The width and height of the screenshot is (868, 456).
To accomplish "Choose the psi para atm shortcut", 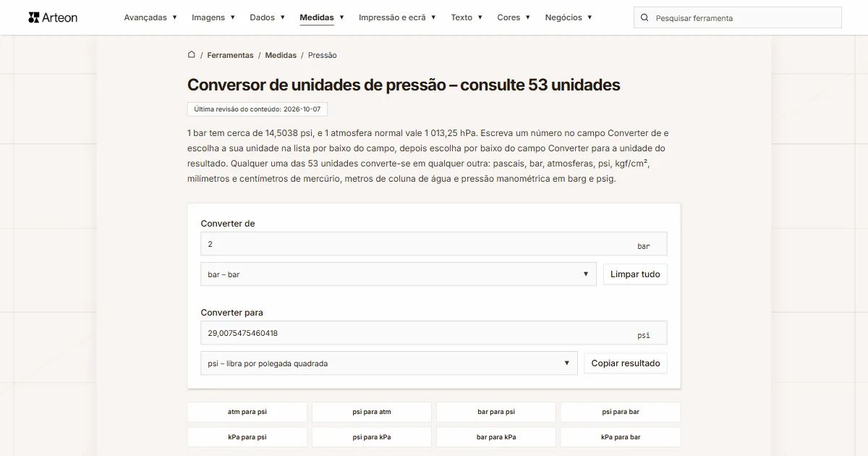I will tap(372, 412).
